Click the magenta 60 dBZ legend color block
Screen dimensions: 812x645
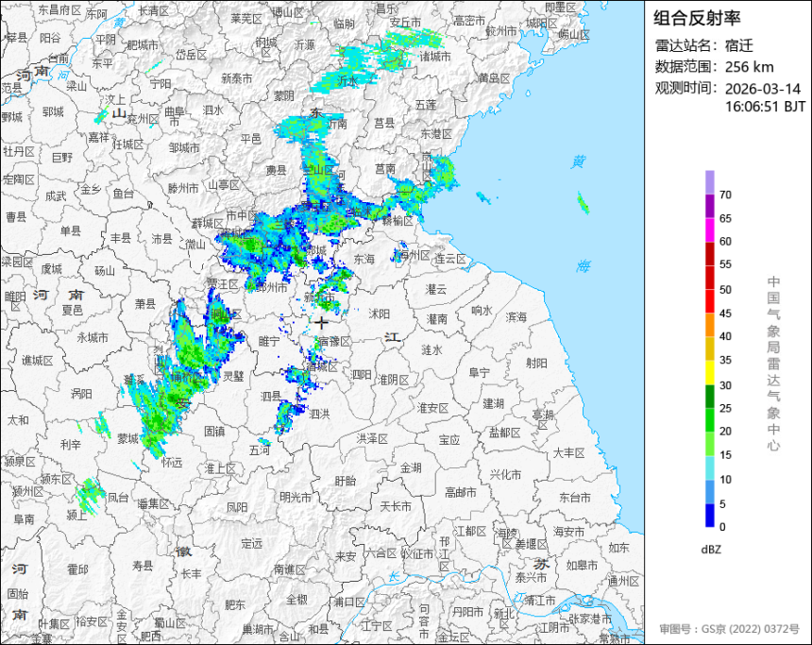click(x=709, y=230)
